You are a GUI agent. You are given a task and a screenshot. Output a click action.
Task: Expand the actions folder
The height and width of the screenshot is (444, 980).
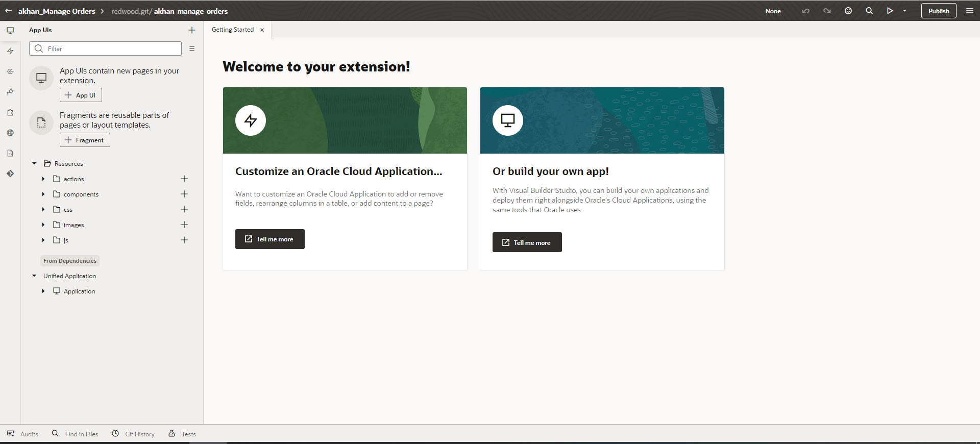43,179
